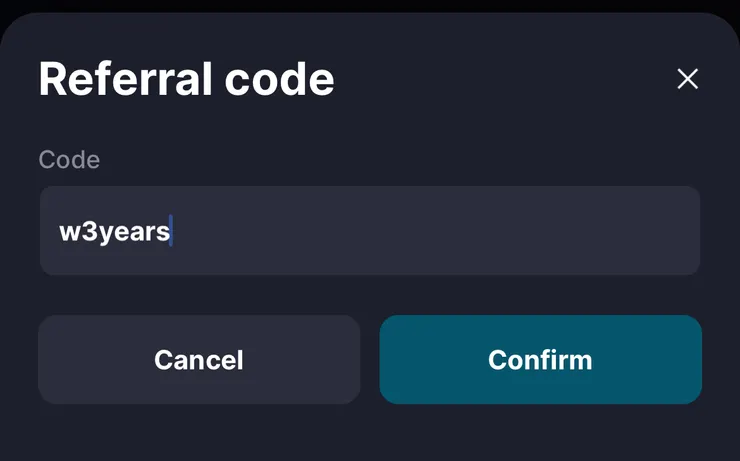Confirm the entered referral code
Image resolution: width=740 pixels, height=461 pixels.
(x=540, y=360)
